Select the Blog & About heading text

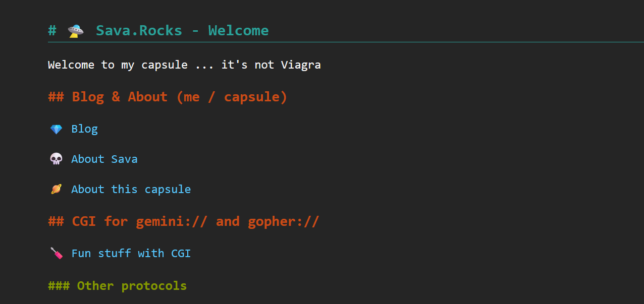179,97
